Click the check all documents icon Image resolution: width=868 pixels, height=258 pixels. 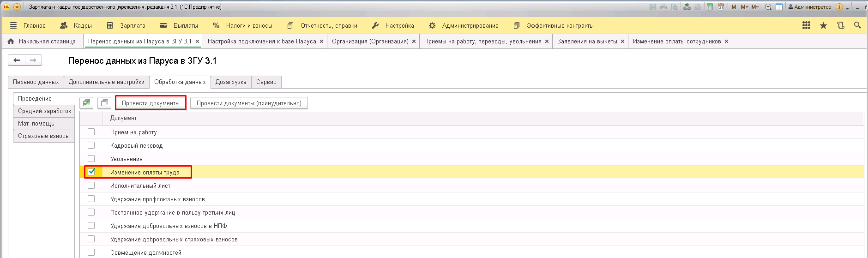tap(86, 103)
